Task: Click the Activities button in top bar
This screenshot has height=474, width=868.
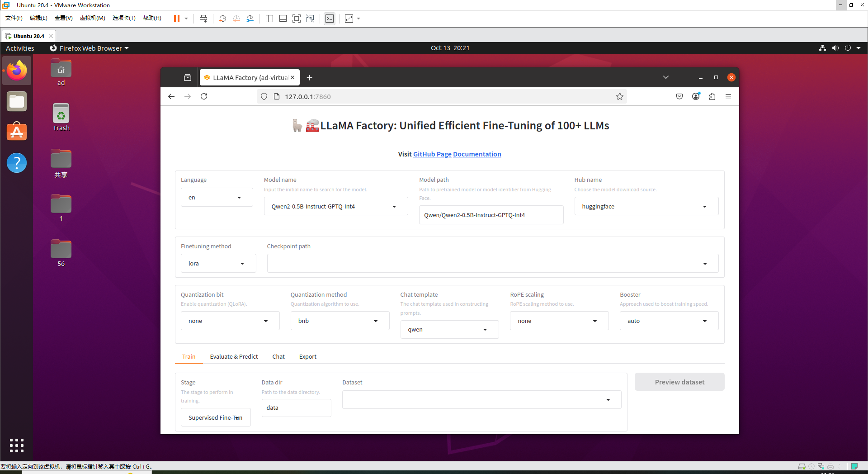Action: point(20,48)
